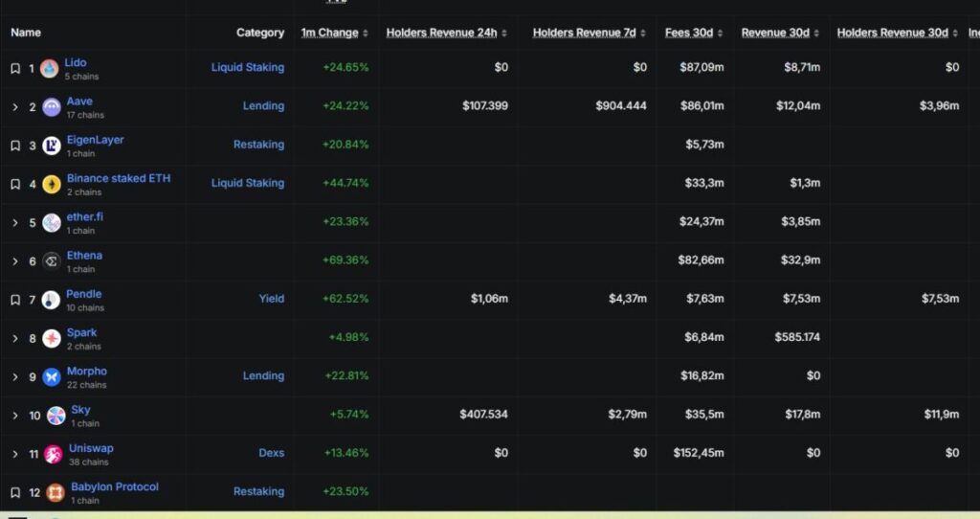Open the EigenLayer protocol page
Viewport: 980px width, 519px height.
[x=95, y=140]
